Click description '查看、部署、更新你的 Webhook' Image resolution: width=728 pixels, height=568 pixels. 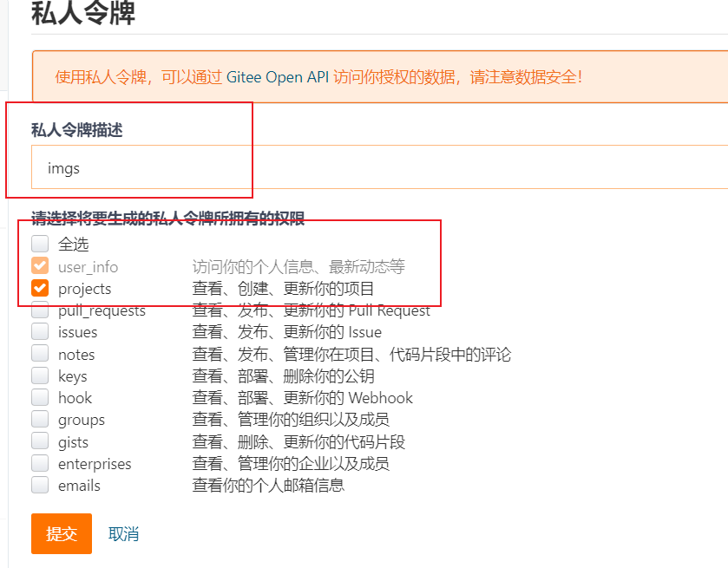pos(303,398)
